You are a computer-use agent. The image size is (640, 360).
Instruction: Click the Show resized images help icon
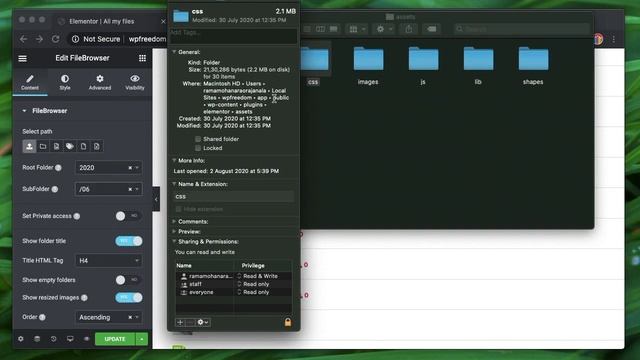(x=84, y=298)
